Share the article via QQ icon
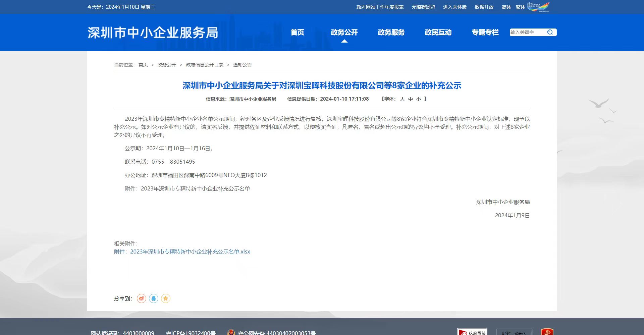The width and height of the screenshot is (644, 335). click(154, 298)
